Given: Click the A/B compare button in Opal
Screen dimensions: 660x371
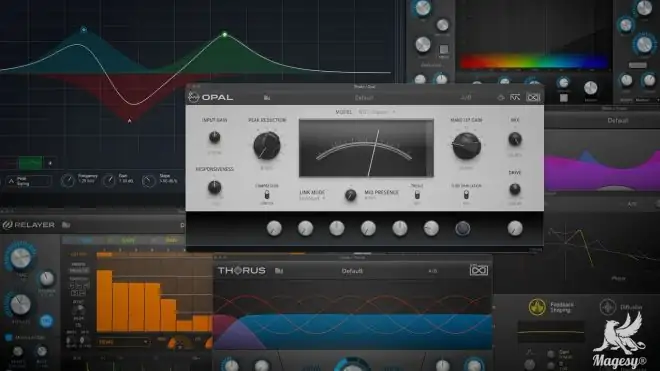Looking at the screenshot, I should point(466,98).
